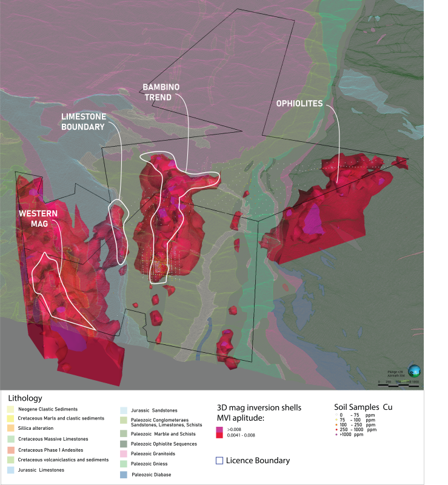Click the Paleozoic Granitoids pink swatch
This screenshot has height=485, width=448.
tap(124, 453)
